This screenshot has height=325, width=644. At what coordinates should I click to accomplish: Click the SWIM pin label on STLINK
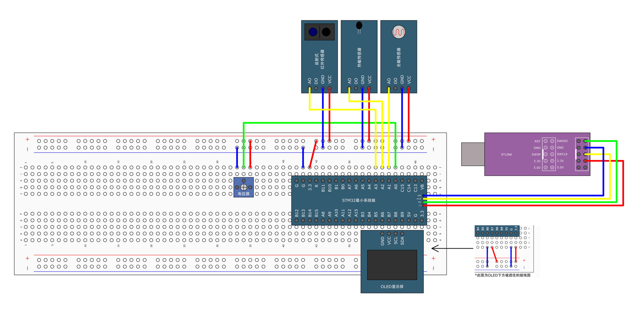tap(536, 155)
